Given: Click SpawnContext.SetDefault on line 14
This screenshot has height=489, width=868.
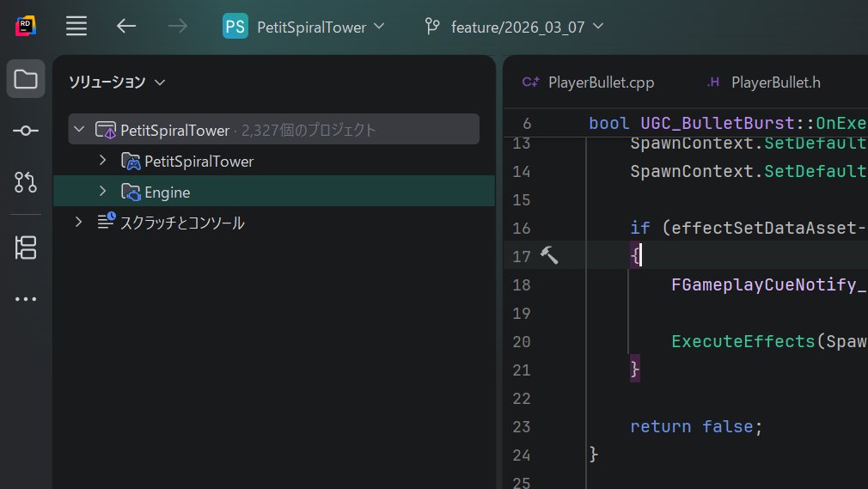Looking at the screenshot, I should [749, 171].
